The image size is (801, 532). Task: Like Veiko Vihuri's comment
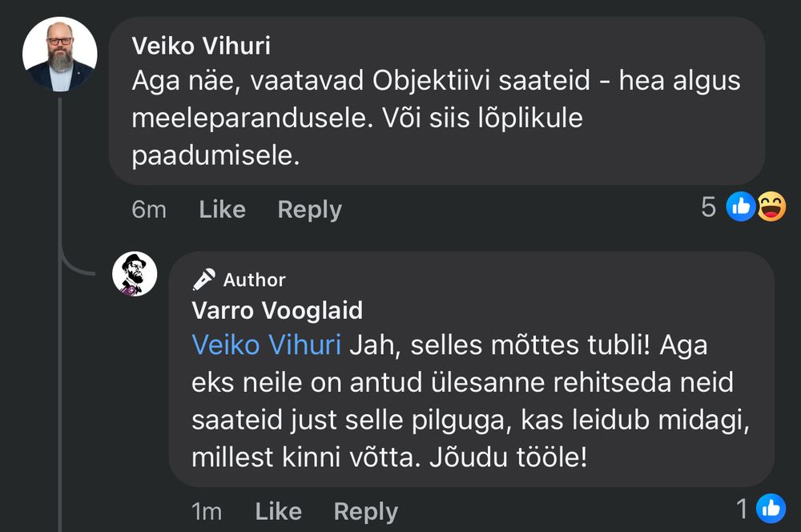pyautogui.click(x=222, y=209)
